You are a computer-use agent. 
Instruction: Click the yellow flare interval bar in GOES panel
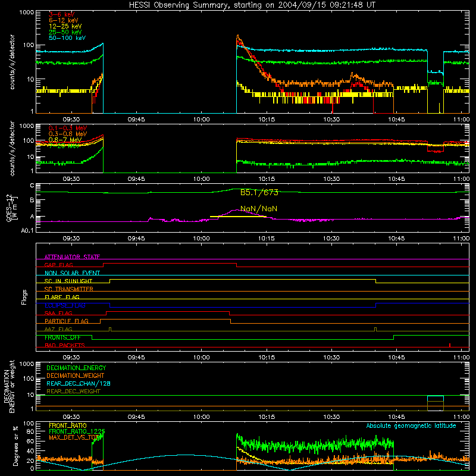(x=238, y=217)
